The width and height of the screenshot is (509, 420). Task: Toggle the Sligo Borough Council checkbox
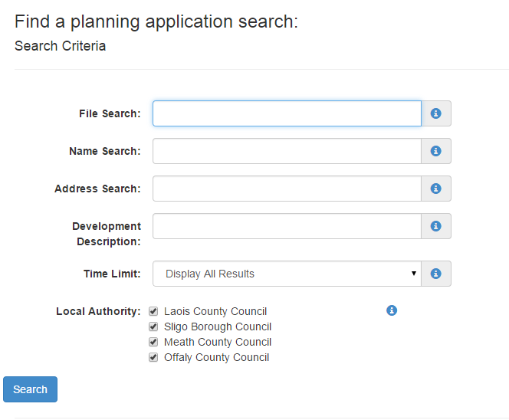[153, 326]
